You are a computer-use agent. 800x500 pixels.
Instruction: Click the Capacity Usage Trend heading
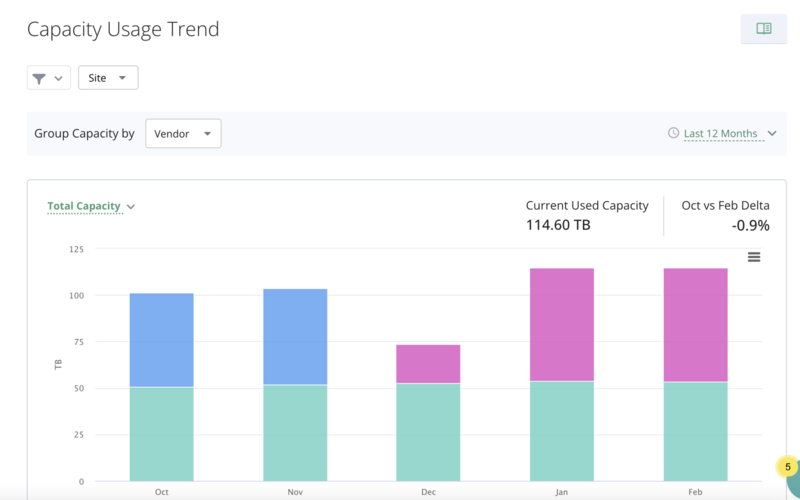pyautogui.click(x=123, y=29)
